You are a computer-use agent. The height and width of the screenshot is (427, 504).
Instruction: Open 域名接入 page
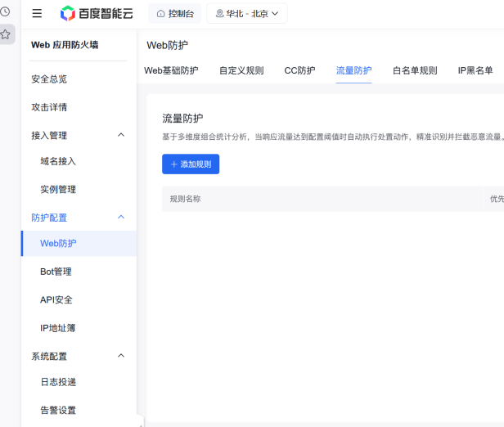coord(58,161)
